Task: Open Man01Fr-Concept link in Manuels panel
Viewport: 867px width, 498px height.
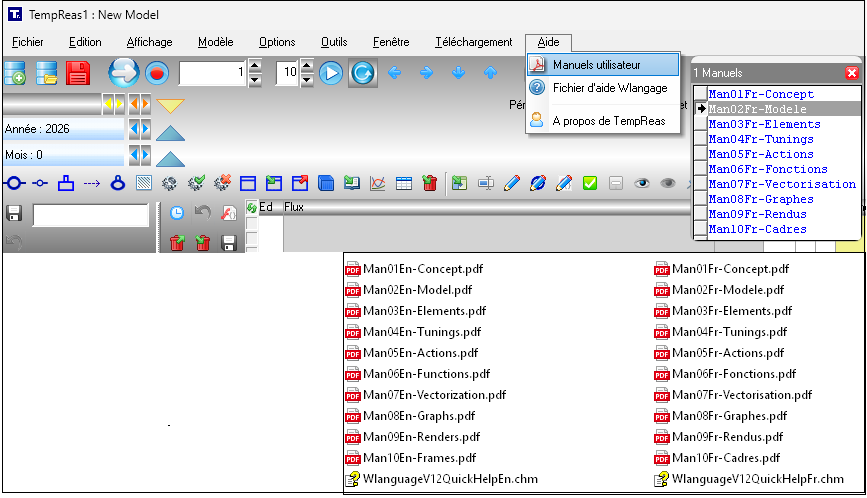Action: pos(761,94)
